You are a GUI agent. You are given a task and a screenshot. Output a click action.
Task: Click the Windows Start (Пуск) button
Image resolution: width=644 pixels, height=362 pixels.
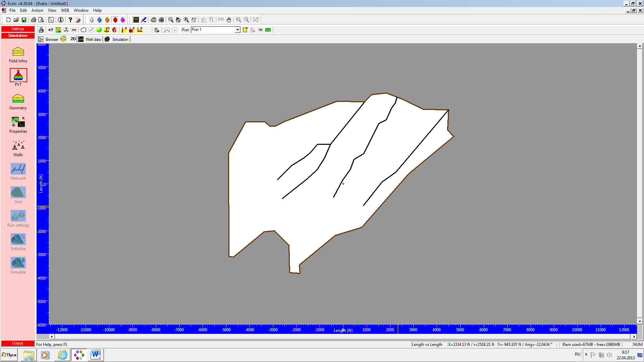point(9,355)
